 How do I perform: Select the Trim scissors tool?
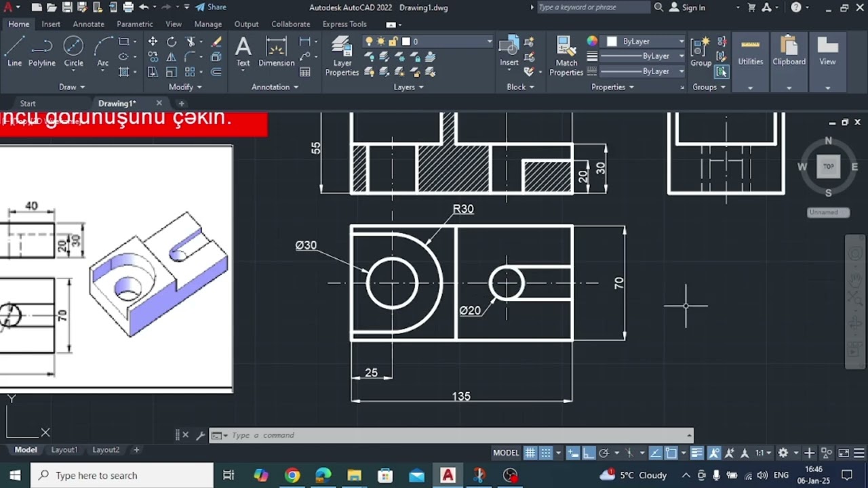pyautogui.click(x=191, y=42)
